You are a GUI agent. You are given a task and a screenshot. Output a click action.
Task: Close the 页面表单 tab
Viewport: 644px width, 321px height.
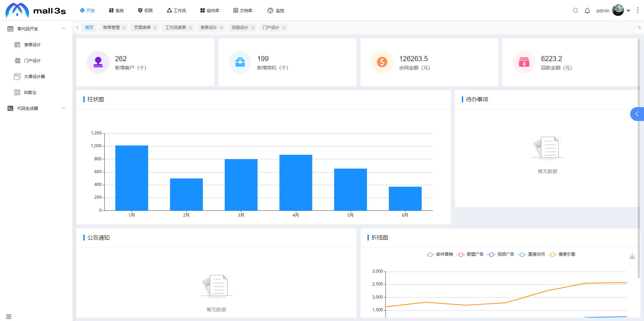tap(155, 28)
